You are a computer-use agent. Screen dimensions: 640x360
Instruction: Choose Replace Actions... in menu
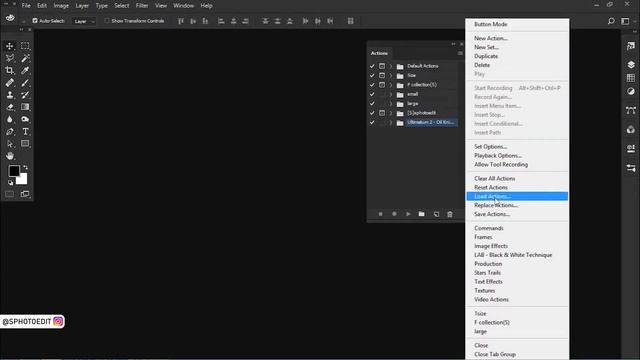517,205
